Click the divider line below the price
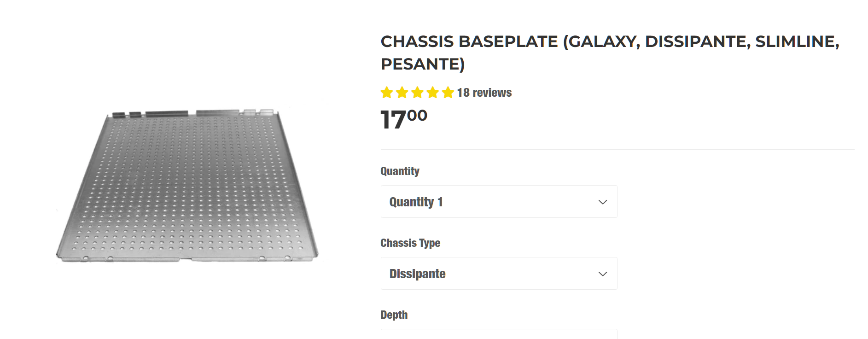Screen dimensions: 868x339 (617, 150)
